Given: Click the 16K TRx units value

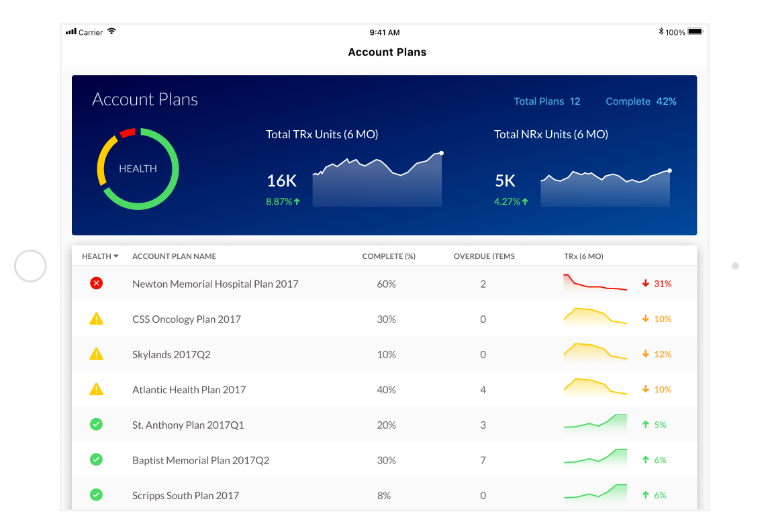Looking at the screenshot, I should pyautogui.click(x=282, y=180).
